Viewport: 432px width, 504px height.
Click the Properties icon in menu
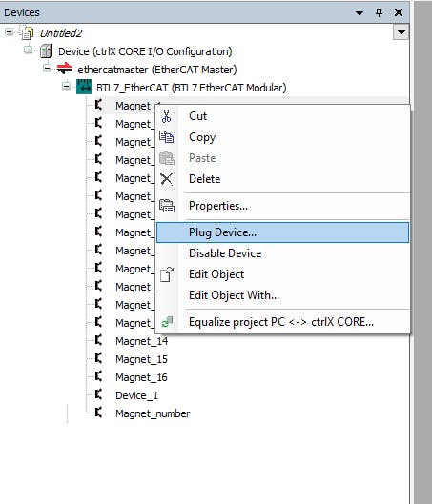[x=167, y=206]
